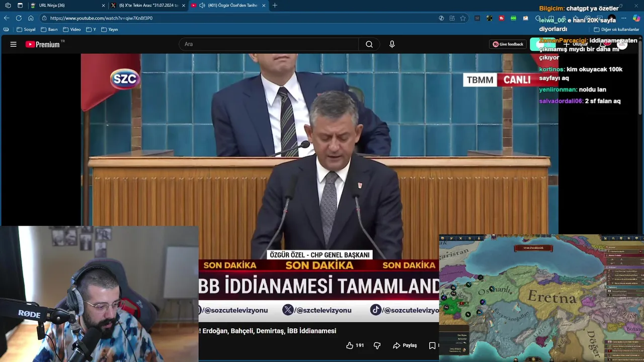
Task: Click the first bookmark bar icon
Action: point(6,30)
